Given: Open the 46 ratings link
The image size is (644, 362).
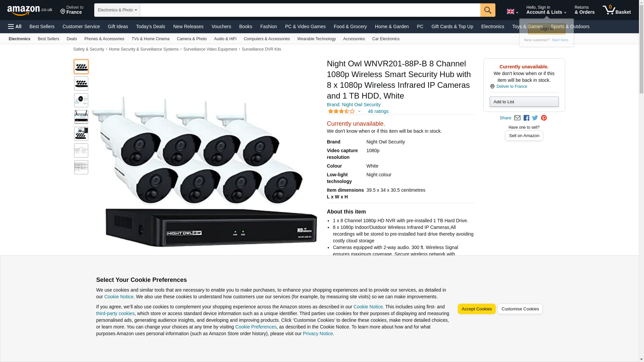Looking at the screenshot, I should click(378, 111).
